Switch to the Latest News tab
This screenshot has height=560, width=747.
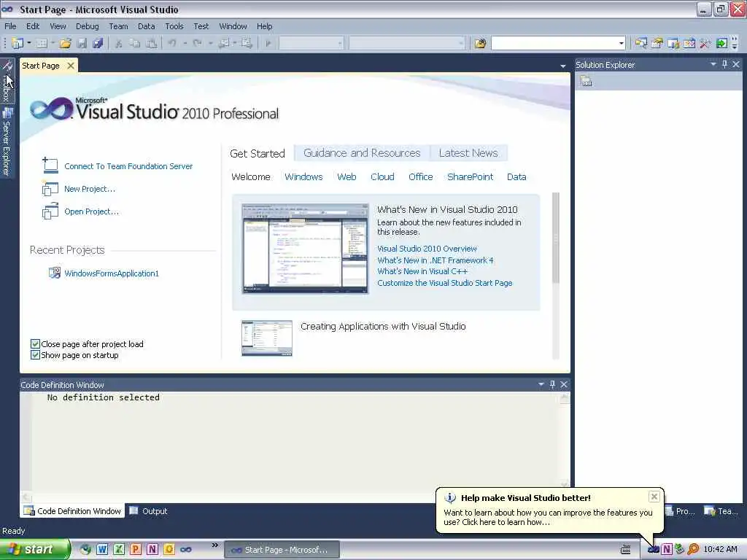pos(468,153)
